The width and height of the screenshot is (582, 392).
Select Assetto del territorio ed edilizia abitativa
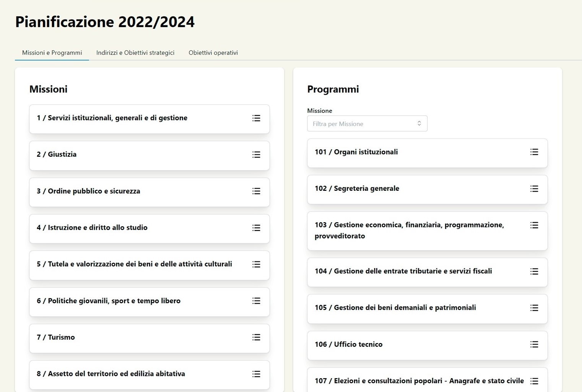[111, 374]
